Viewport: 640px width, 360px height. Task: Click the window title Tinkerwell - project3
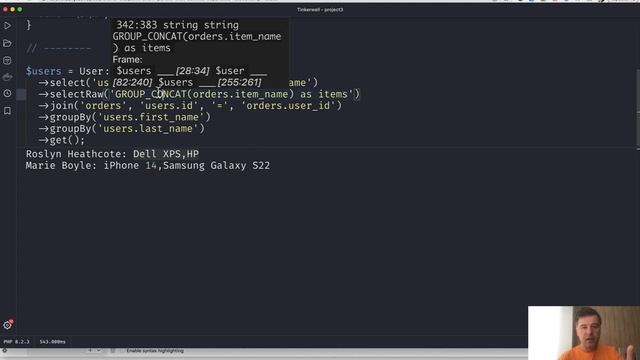320,9
